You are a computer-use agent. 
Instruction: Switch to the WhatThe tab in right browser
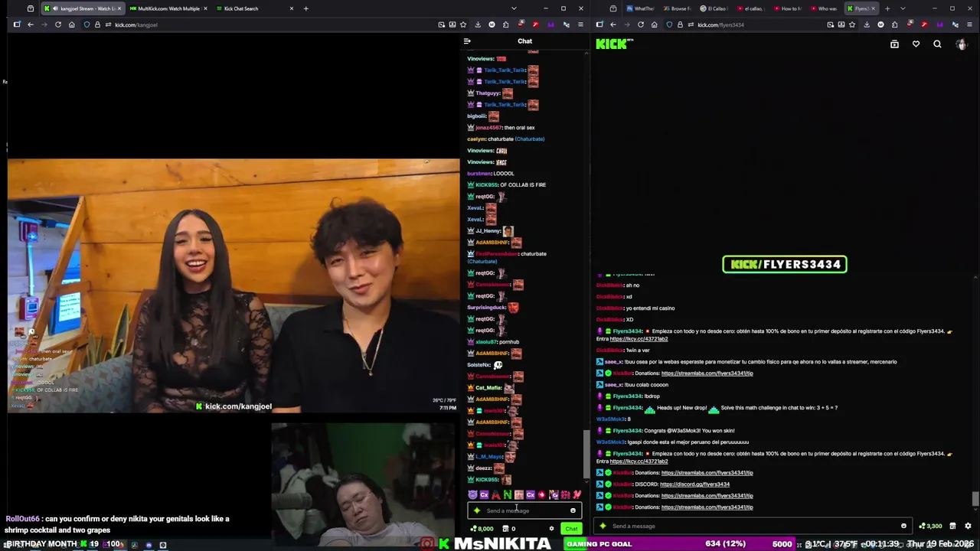pos(641,8)
